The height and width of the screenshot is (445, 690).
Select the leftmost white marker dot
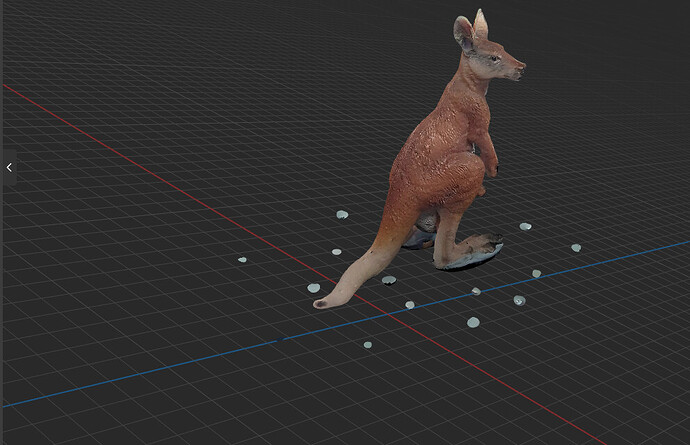(242, 260)
